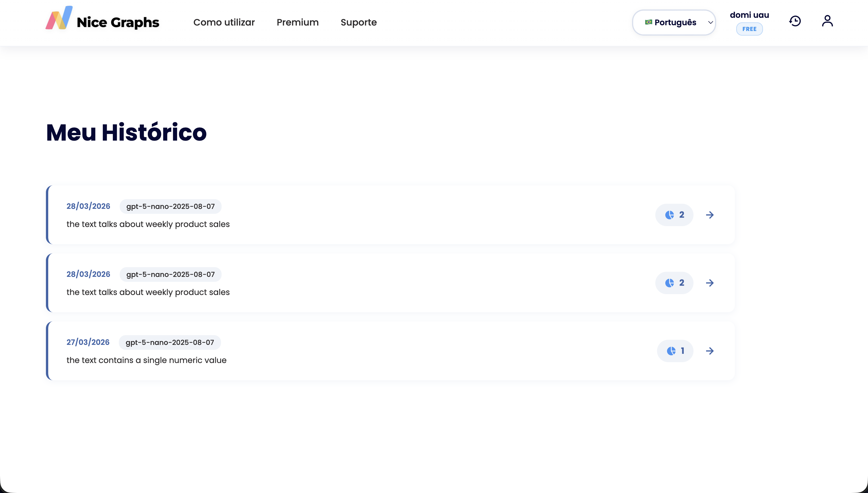The image size is (868, 493).
Task: Open the Como utilizar menu item
Action: pyautogui.click(x=224, y=23)
